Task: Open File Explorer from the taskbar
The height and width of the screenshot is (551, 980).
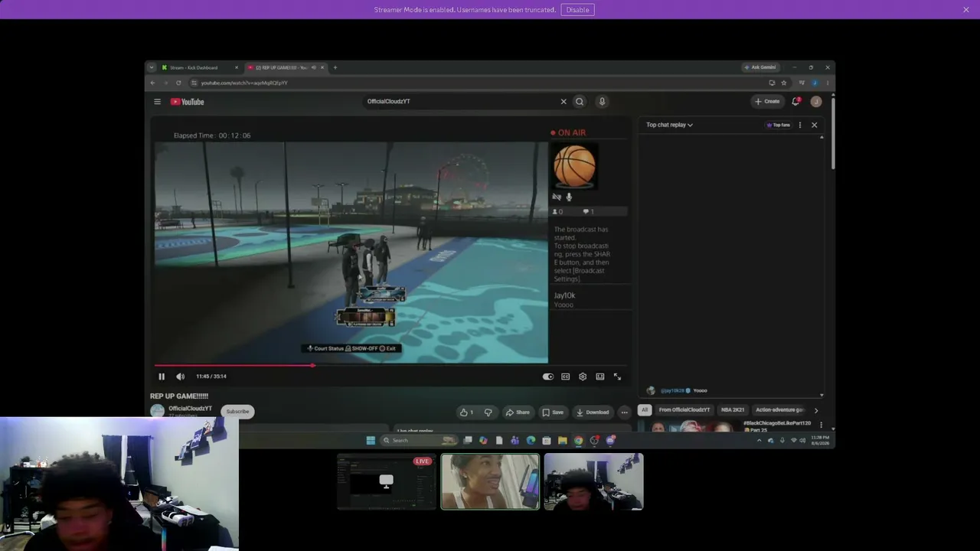Action: point(562,441)
